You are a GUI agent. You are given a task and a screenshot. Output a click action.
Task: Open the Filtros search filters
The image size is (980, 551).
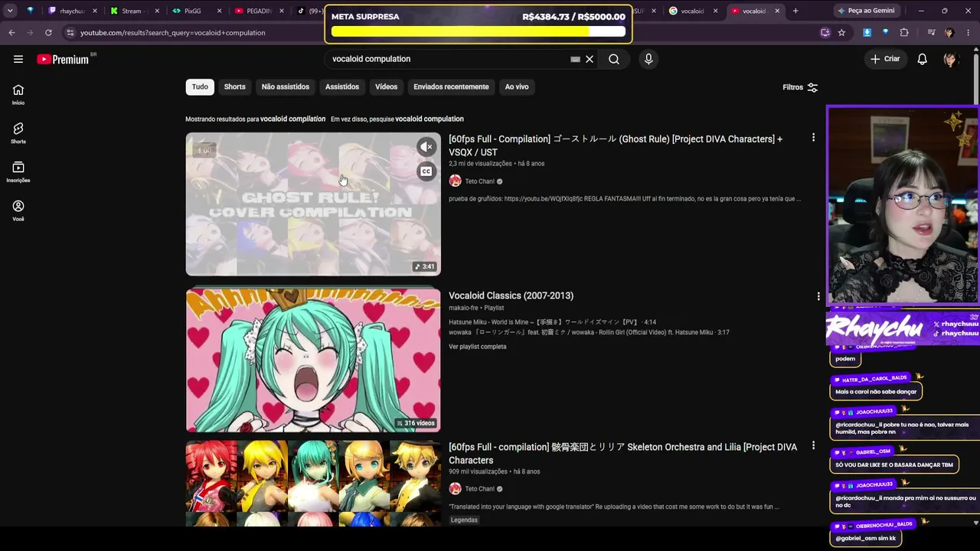(800, 87)
